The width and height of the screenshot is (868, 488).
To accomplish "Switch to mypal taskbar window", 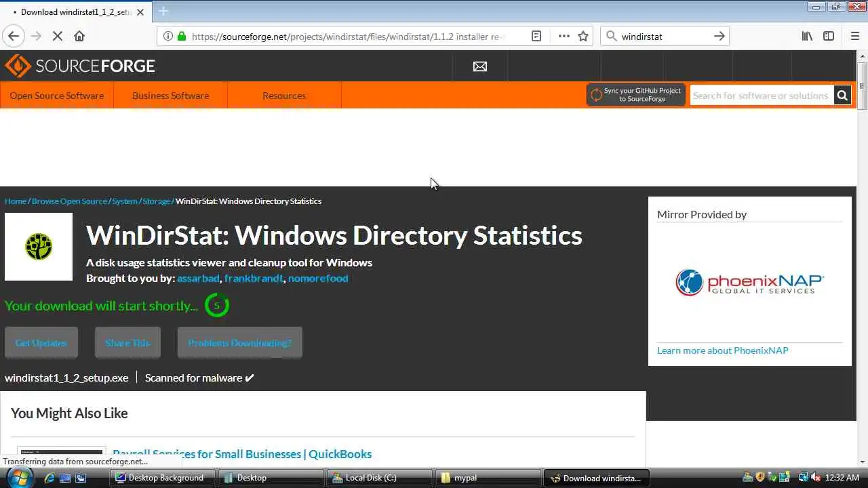I will click(x=488, y=478).
